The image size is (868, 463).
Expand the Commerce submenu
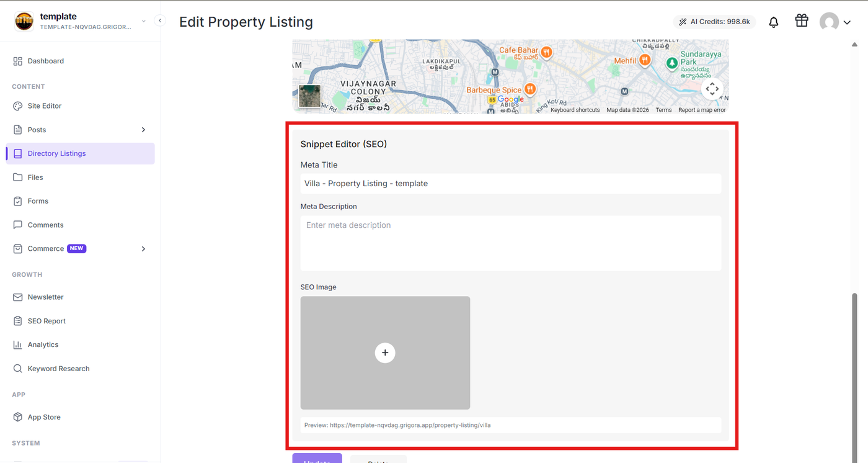(143, 249)
